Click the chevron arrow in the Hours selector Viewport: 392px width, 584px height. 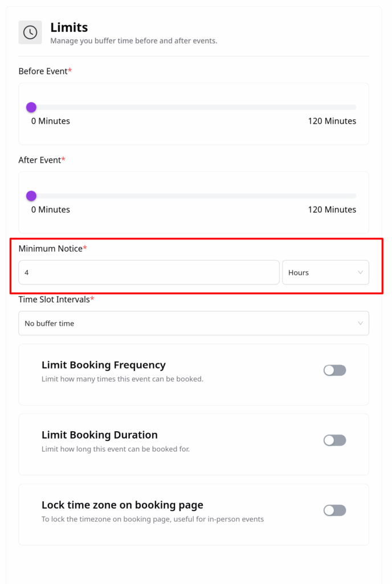[360, 273]
